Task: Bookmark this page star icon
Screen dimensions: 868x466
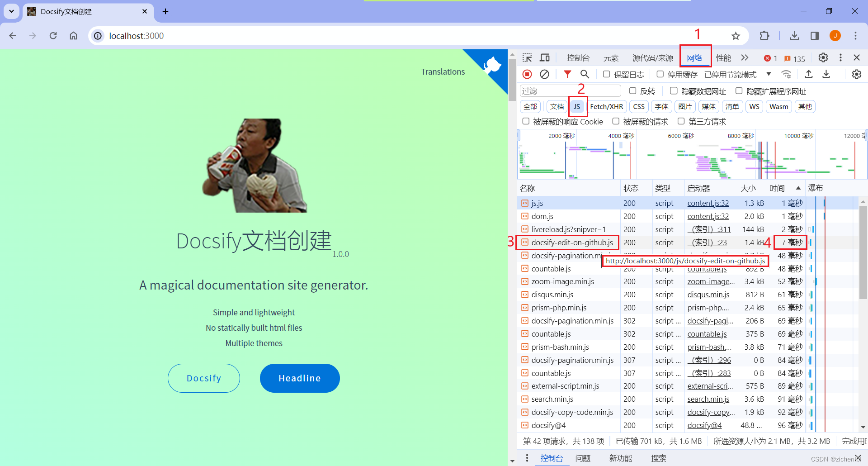Action: click(736, 36)
